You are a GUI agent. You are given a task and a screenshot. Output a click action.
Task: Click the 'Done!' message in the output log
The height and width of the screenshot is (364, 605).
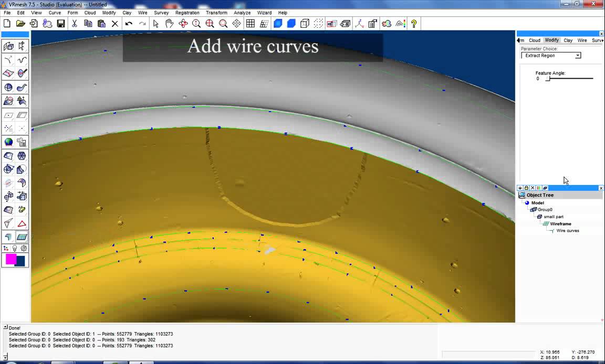[14, 328]
